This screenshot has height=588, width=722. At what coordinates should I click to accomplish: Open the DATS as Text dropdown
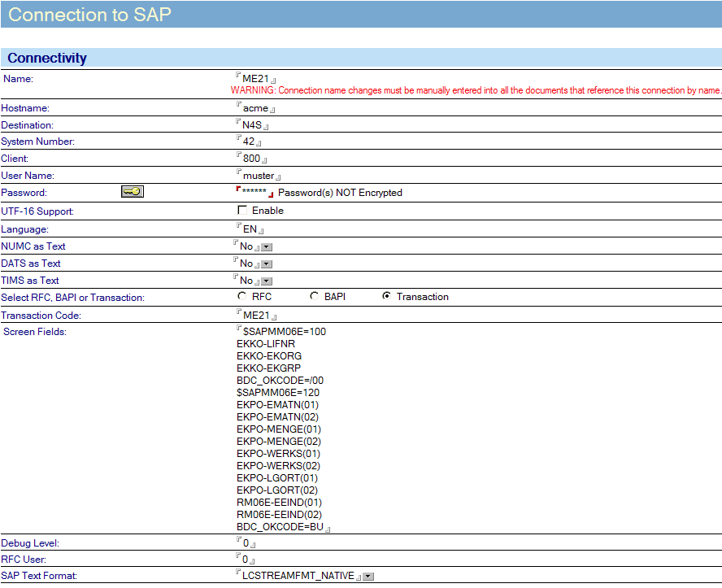[x=267, y=264]
